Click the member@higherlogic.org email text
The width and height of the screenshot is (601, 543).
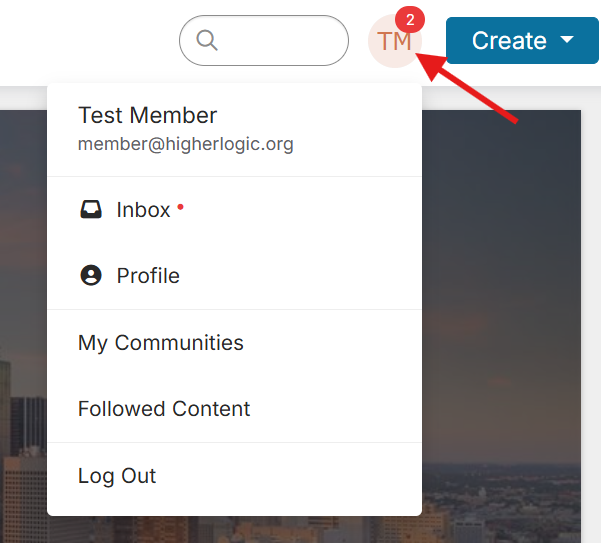pos(186,144)
